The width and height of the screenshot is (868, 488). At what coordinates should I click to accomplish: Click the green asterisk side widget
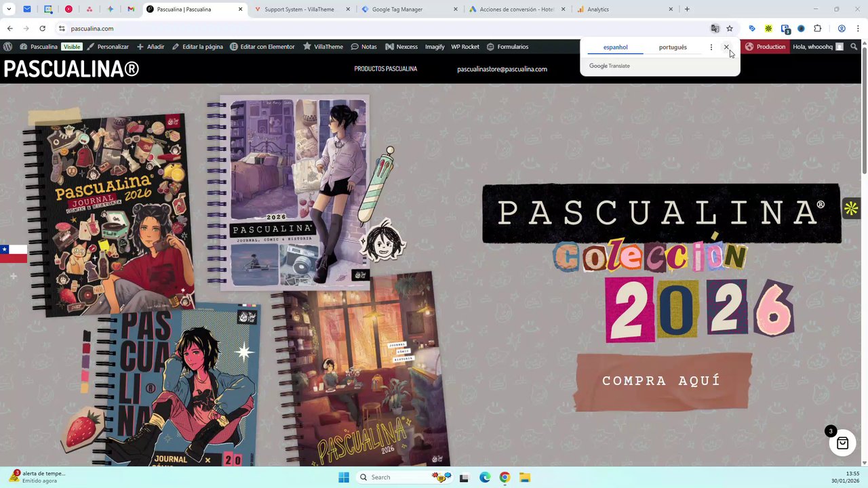851,209
